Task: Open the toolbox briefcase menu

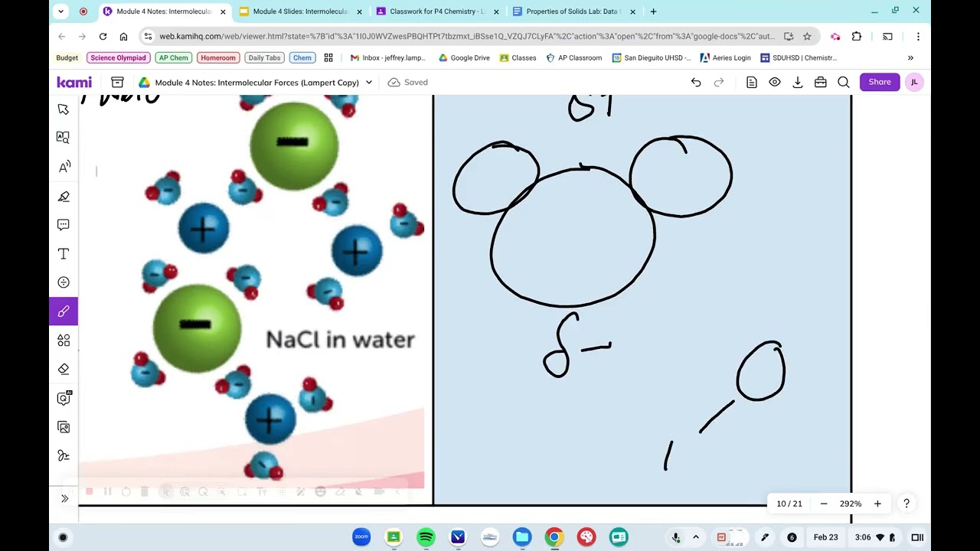Action: [x=821, y=82]
